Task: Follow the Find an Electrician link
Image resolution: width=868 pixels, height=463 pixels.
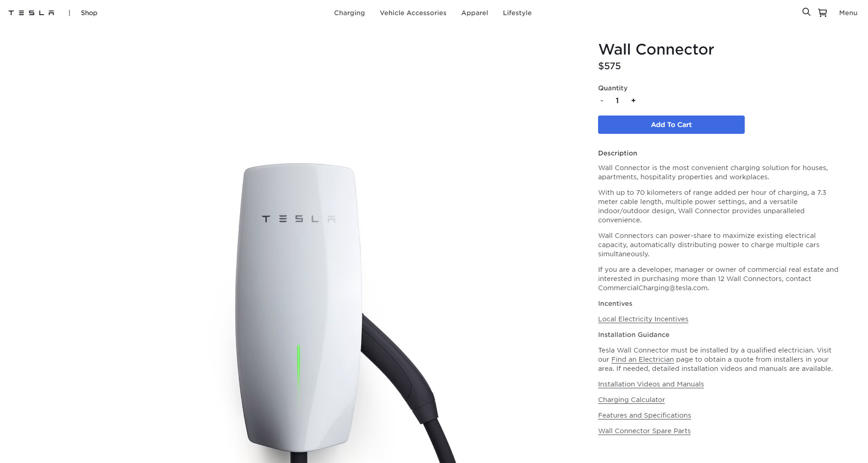Action: (643, 359)
